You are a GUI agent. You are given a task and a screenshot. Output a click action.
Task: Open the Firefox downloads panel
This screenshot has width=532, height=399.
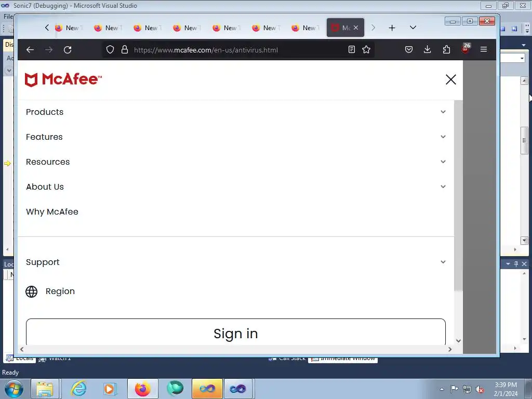(x=428, y=49)
